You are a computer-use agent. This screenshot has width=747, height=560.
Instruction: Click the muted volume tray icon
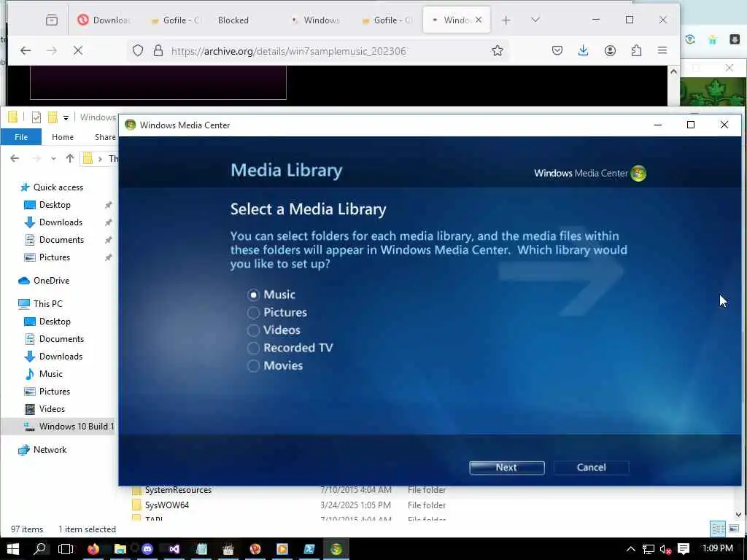point(665,549)
